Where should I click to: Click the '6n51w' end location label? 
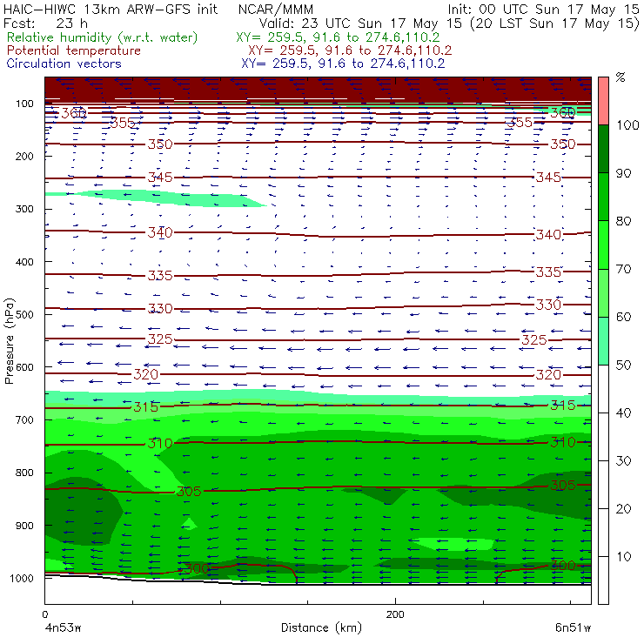click(x=573, y=628)
